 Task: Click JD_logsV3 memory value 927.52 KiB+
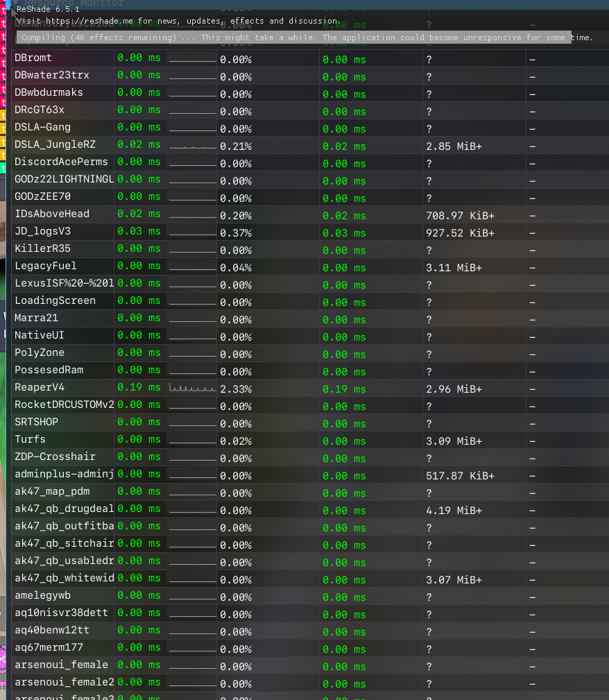pos(460,233)
